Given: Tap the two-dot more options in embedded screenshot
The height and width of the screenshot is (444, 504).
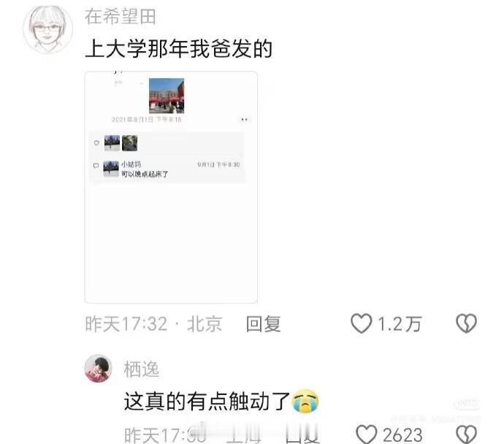Looking at the screenshot, I should (244, 120).
